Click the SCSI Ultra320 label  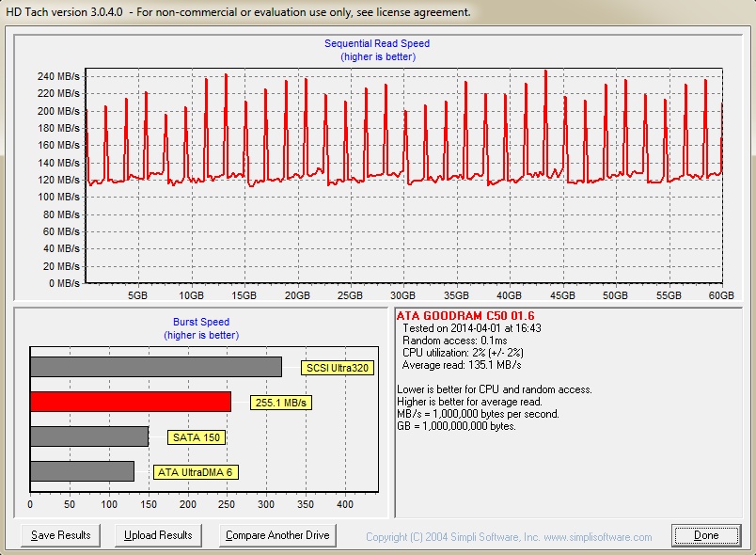(338, 368)
